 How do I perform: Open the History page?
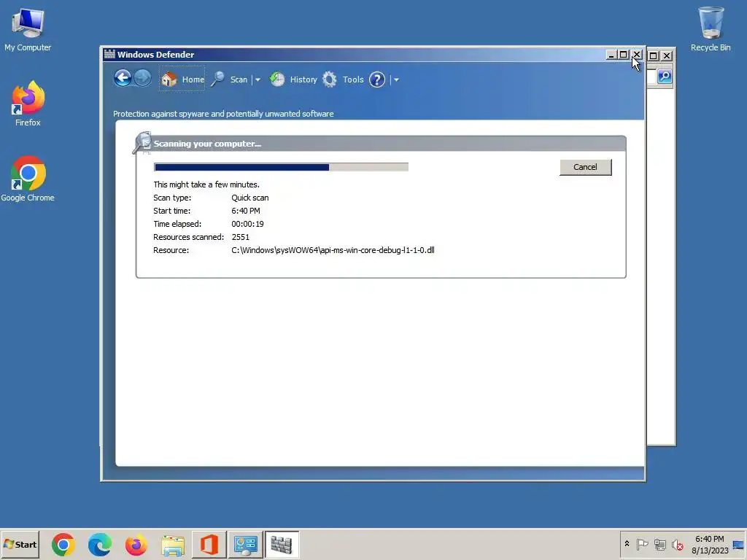click(293, 79)
